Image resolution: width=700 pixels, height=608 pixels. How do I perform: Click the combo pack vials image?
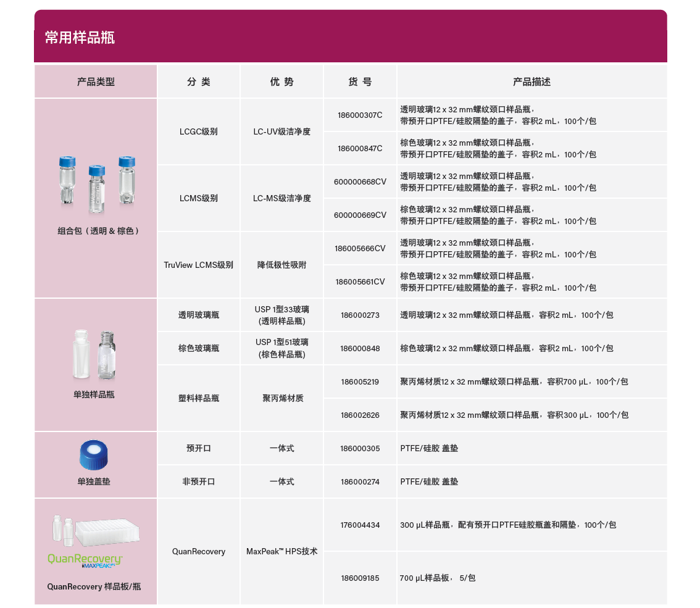[x=97, y=185]
